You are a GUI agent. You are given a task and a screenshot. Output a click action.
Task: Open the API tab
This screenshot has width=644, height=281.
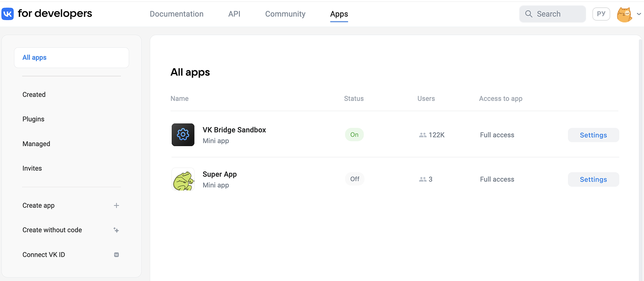tap(234, 14)
